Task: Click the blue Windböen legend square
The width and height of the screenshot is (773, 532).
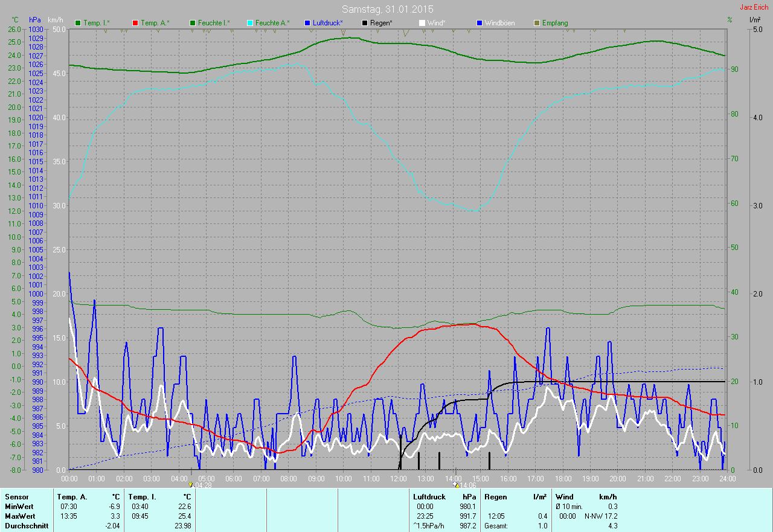Action: pyautogui.click(x=480, y=23)
